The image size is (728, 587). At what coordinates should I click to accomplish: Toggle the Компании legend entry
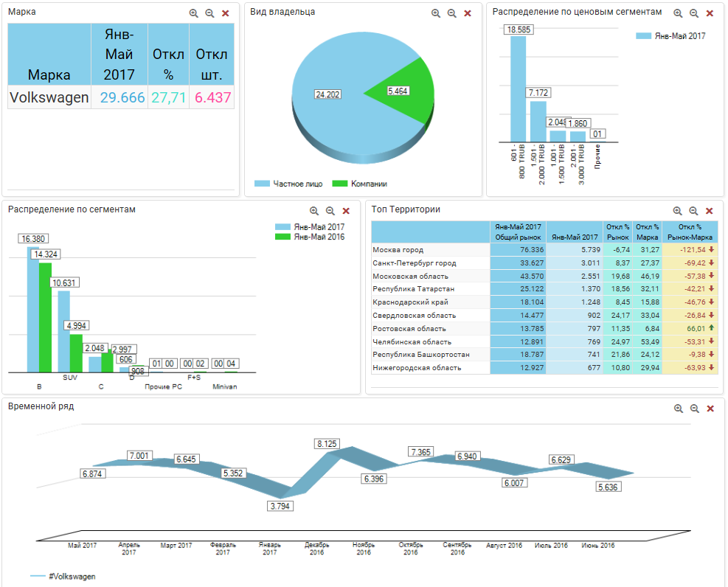click(x=360, y=184)
